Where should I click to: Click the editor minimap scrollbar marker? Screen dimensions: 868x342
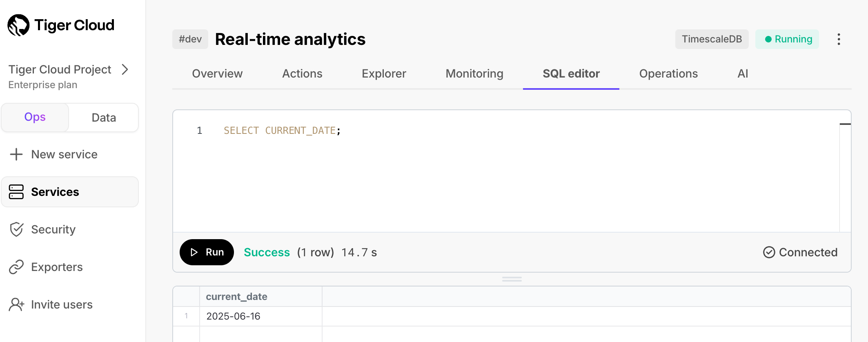(845, 124)
